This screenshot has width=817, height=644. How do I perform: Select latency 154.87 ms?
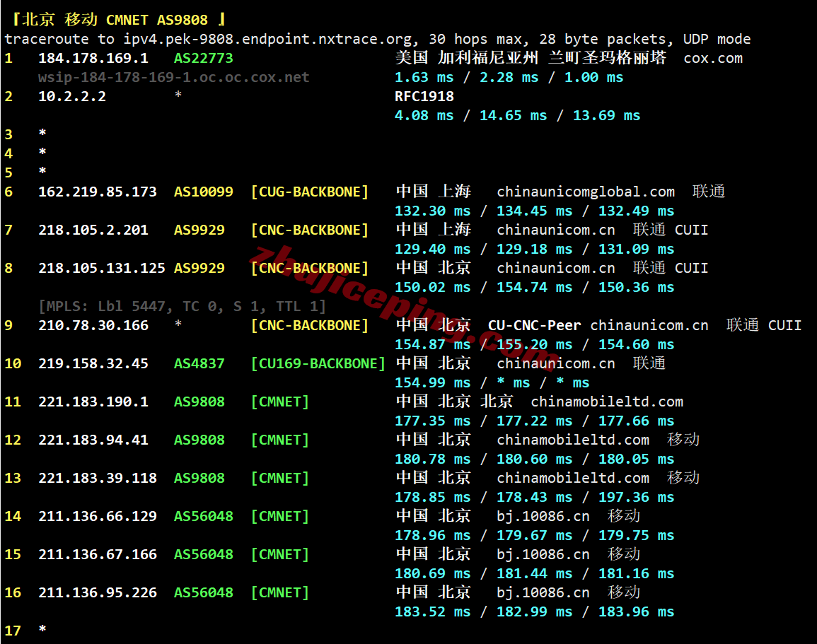(432, 345)
